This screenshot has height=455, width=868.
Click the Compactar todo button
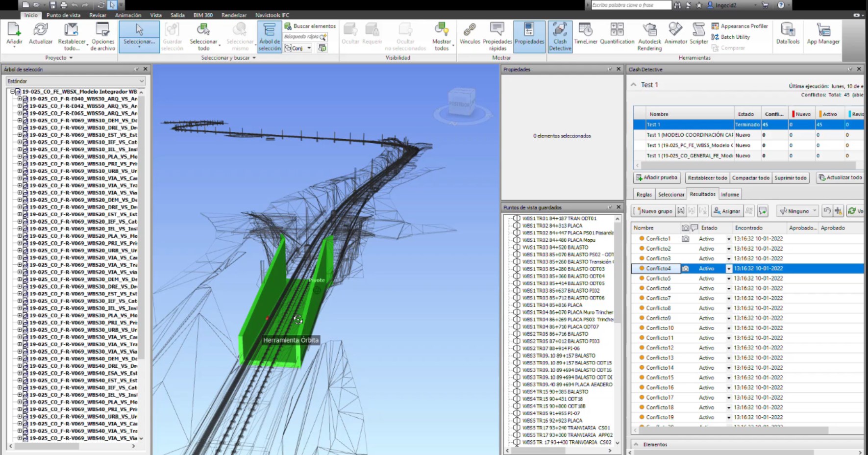[x=750, y=177]
